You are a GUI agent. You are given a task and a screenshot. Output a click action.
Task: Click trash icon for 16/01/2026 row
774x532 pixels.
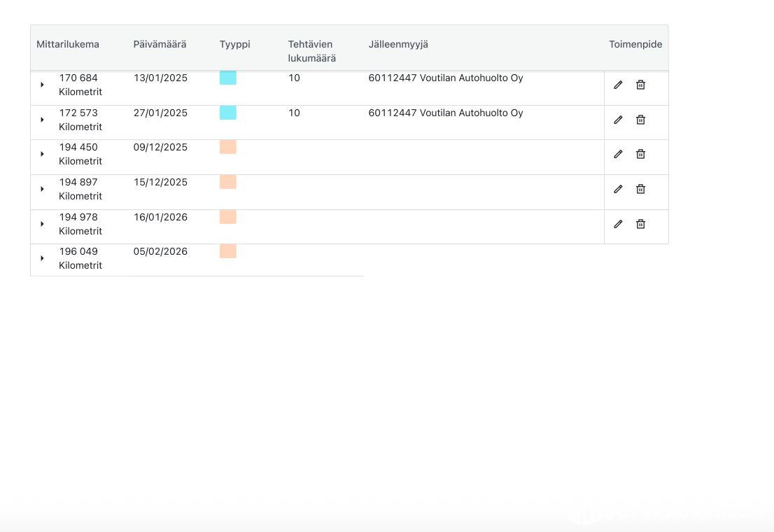640,224
